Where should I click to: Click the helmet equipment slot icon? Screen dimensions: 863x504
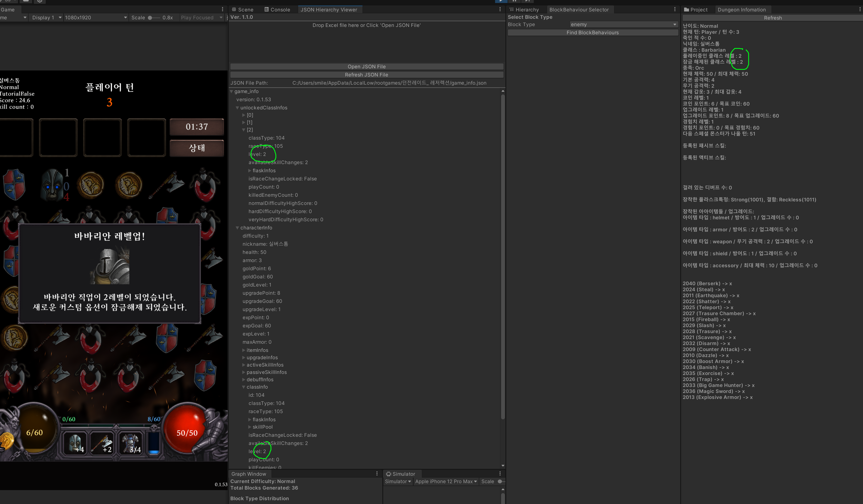[x=75, y=443]
